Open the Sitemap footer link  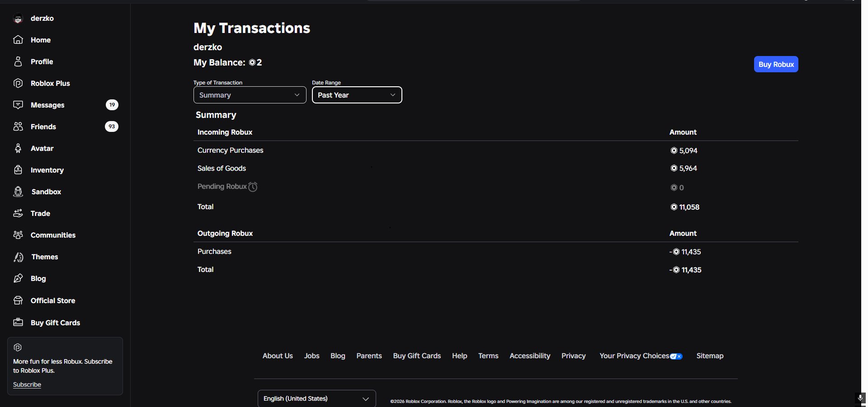[x=710, y=356]
